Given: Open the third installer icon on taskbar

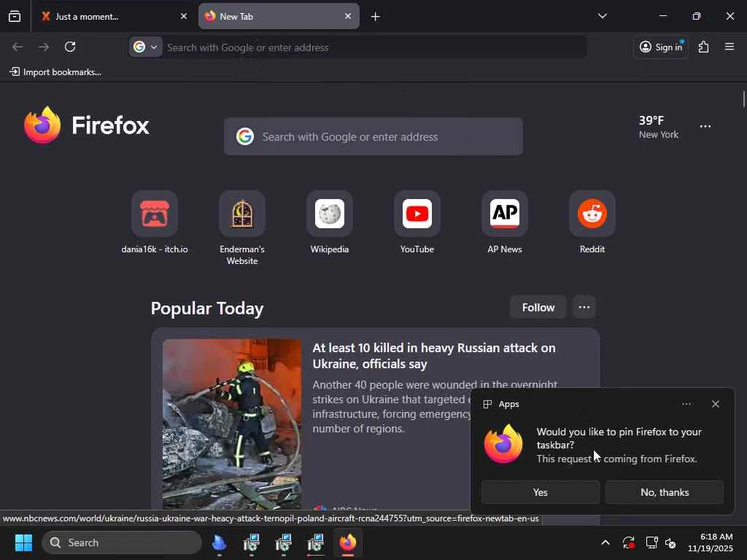Looking at the screenshot, I should coord(315,542).
